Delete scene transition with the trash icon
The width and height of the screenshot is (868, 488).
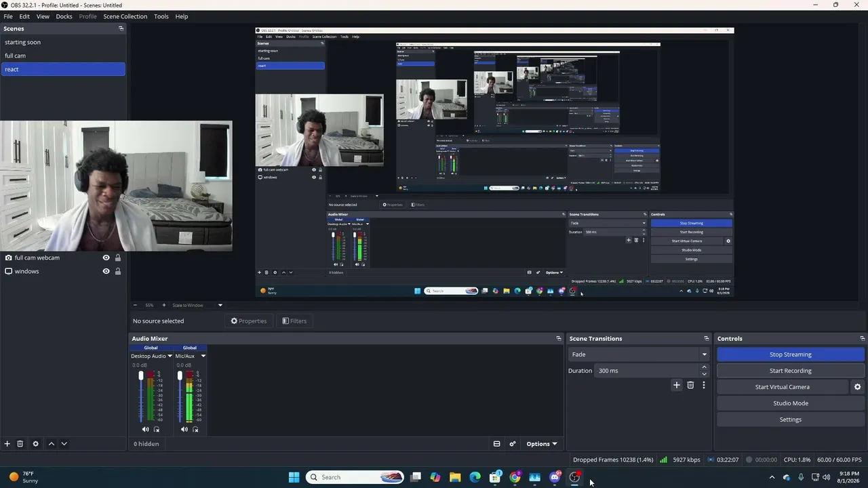coord(690,385)
